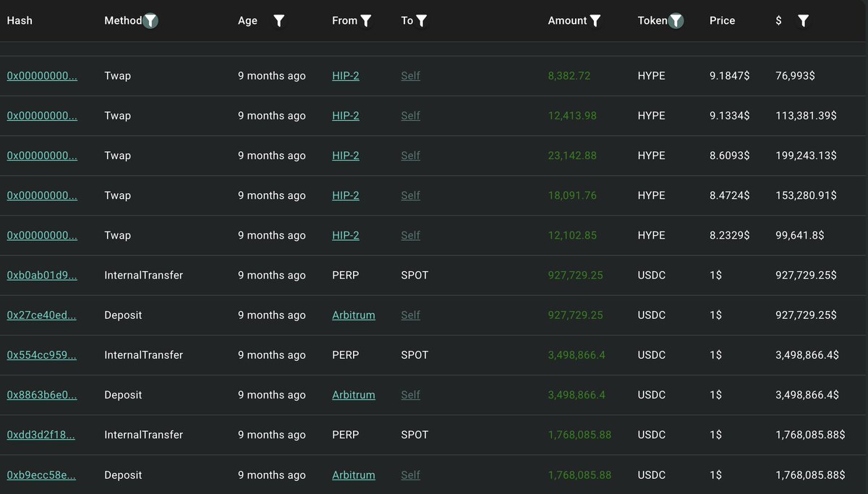The height and width of the screenshot is (494, 868).
Task: Click Self link in the 8,382.72 row
Action: (x=410, y=76)
